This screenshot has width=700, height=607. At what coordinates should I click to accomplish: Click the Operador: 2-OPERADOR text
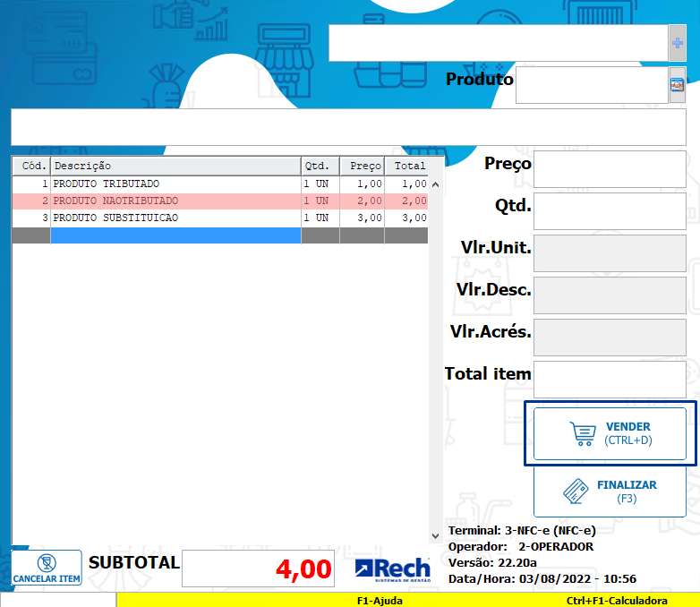click(521, 547)
